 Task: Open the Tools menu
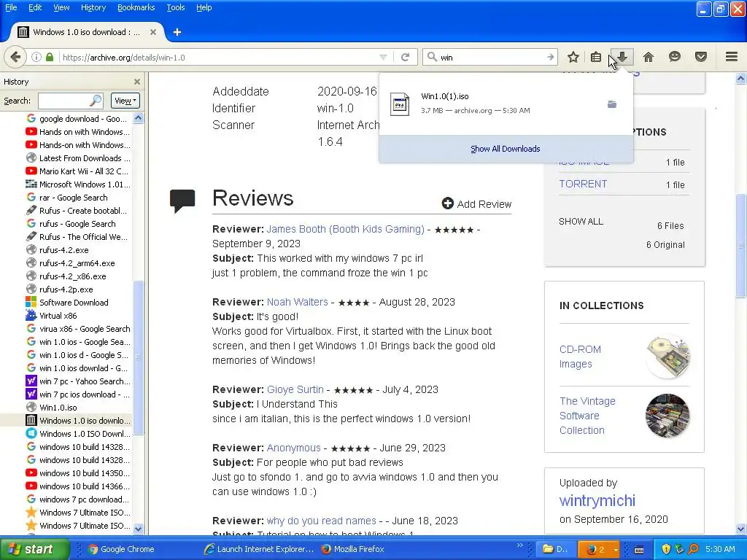(175, 7)
